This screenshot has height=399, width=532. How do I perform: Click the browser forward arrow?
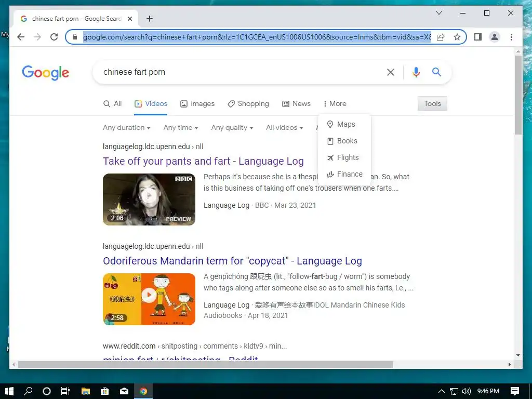(37, 37)
